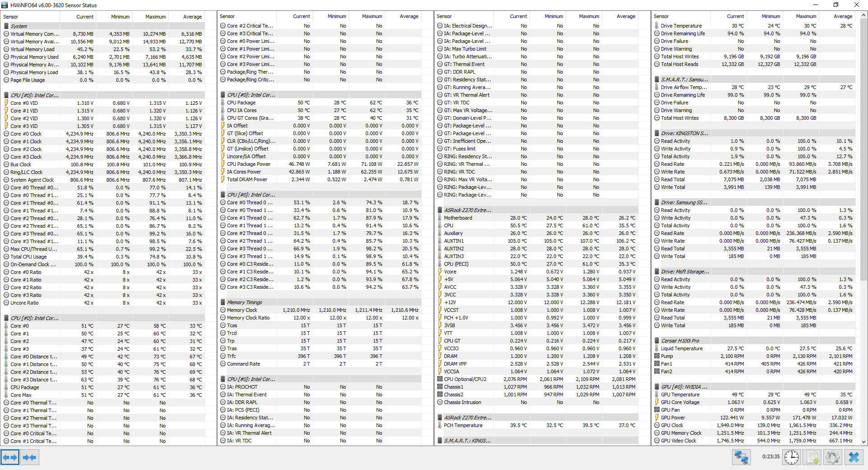The image size is (868, 470).
Task: Click the fan icon beside CPU Optional/CPU2
Action: click(440, 379)
